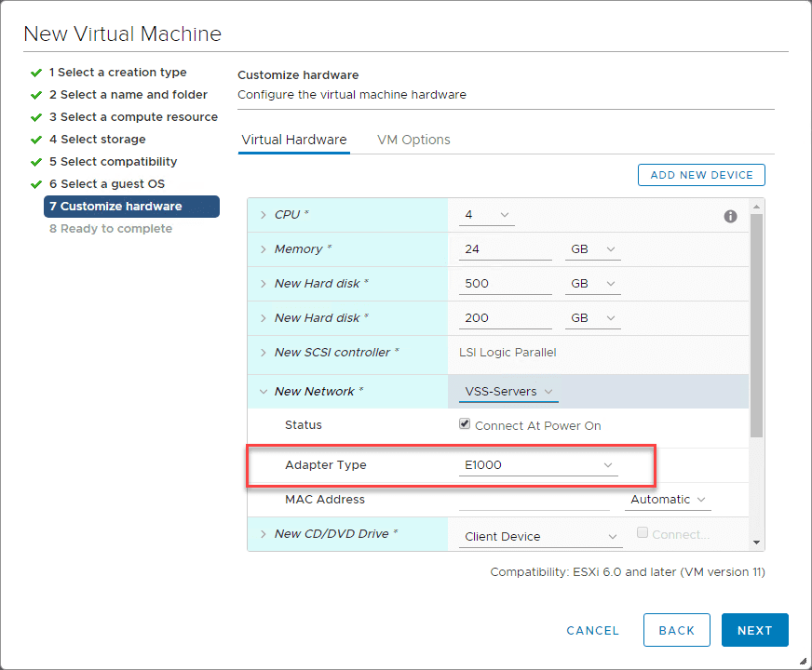Collapse the New Network section
The height and width of the screenshot is (670, 812).
(x=264, y=392)
